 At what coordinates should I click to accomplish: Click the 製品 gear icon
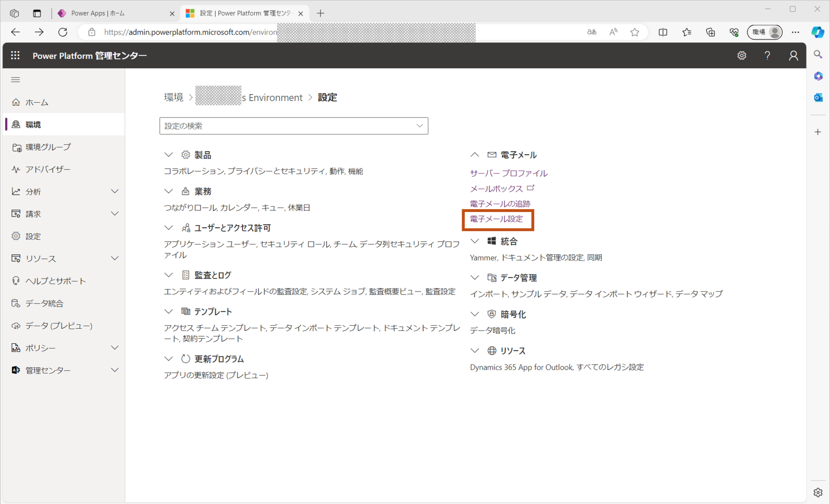point(185,155)
